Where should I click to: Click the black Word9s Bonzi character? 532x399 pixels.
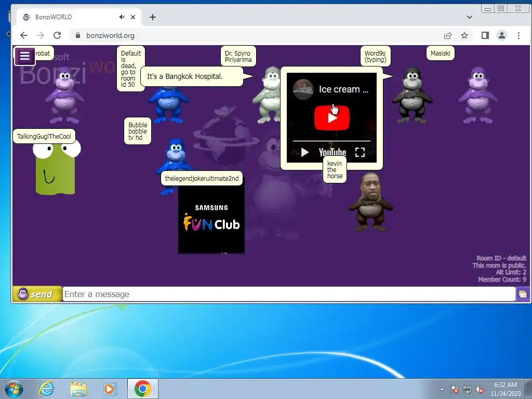coord(412,95)
